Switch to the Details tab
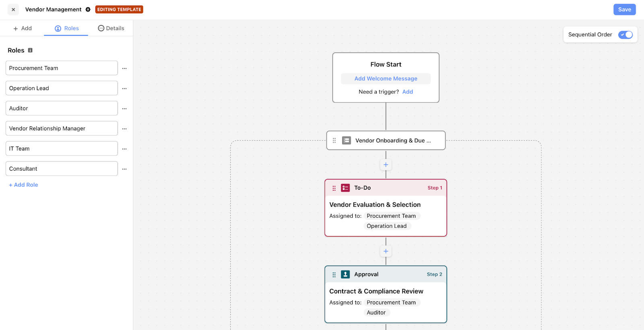Viewport: 644px width, 330px height. (x=111, y=28)
